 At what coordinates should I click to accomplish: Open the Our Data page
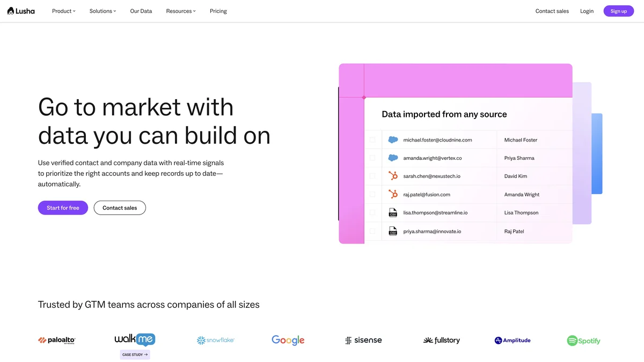click(141, 11)
